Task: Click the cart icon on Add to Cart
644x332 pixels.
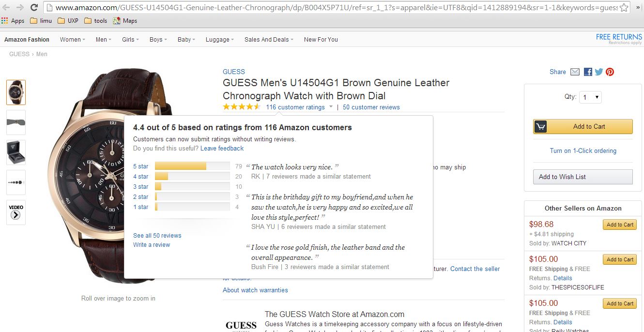Action: coord(540,127)
